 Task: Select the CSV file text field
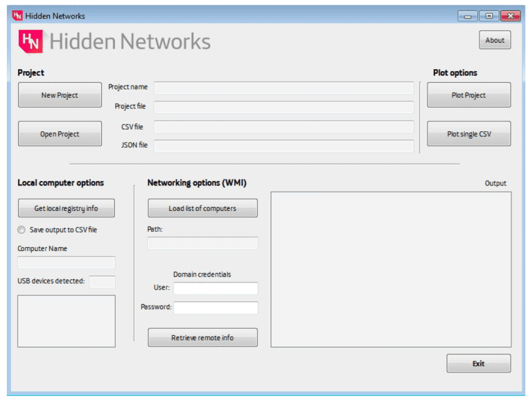click(x=284, y=127)
